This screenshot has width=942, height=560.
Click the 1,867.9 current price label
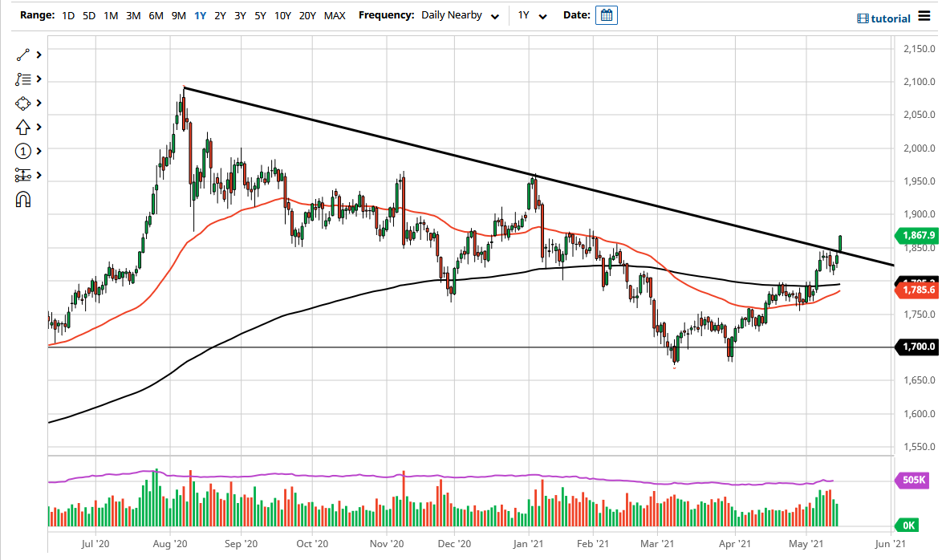(917, 236)
